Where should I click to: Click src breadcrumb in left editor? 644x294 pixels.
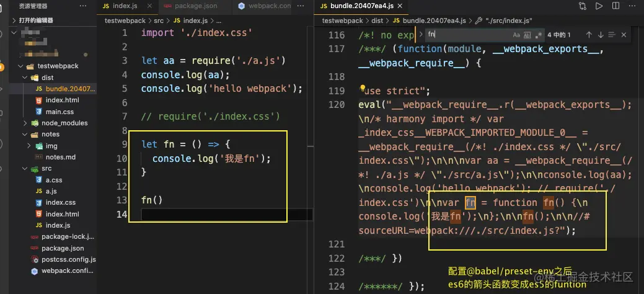pyautogui.click(x=159, y=20)
